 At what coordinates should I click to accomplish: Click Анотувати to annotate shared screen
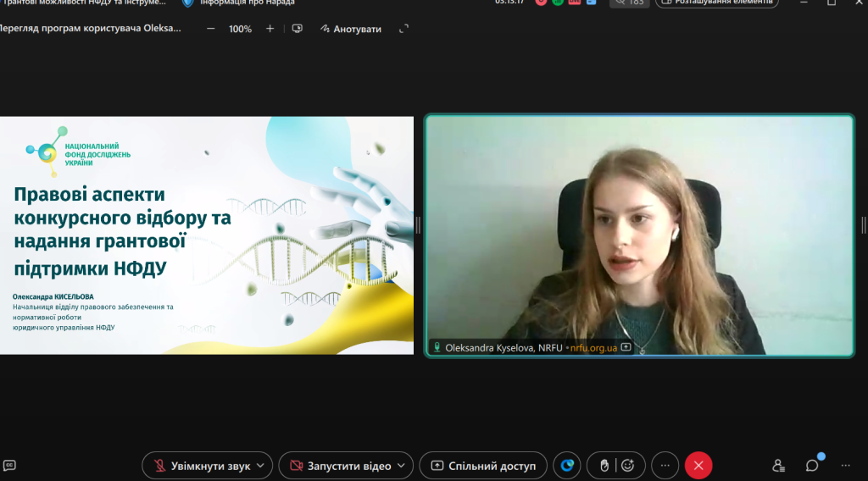tap(350, 29)
